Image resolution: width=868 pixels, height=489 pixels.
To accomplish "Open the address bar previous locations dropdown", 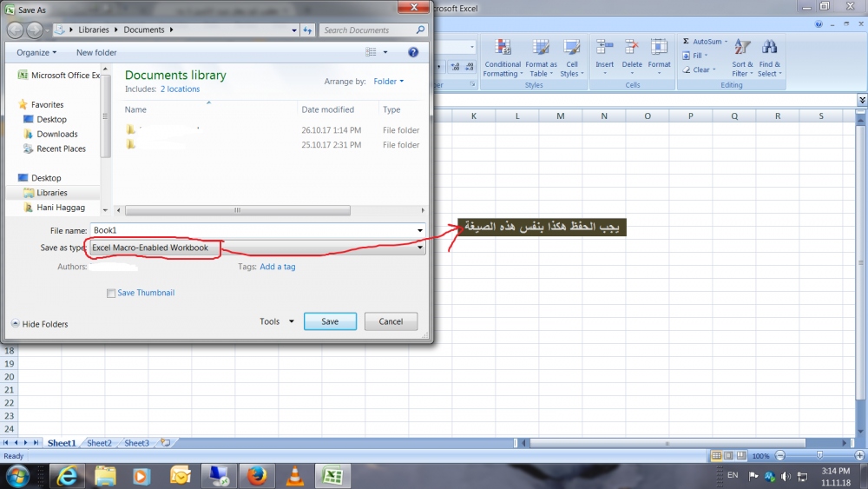I will tap(294, 30).
